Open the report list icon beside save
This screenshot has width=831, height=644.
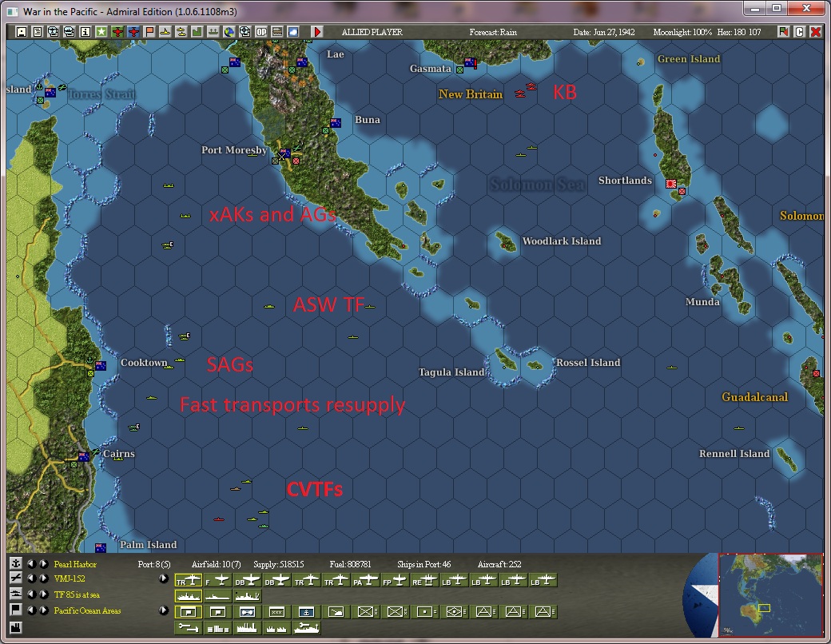pos(37,32)
